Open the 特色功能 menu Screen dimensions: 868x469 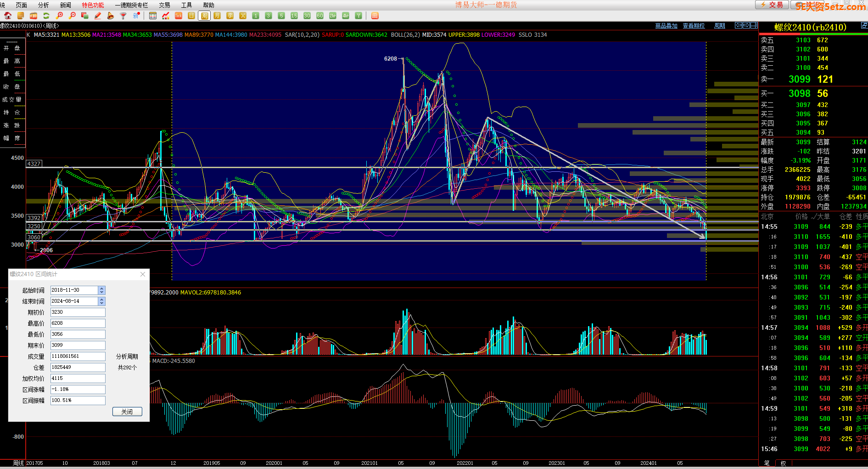pyautogui.click(x=93, y=5)
